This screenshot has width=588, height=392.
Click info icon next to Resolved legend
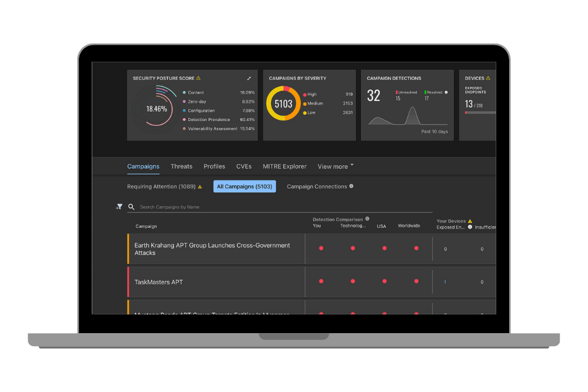[x=446, y=92]
